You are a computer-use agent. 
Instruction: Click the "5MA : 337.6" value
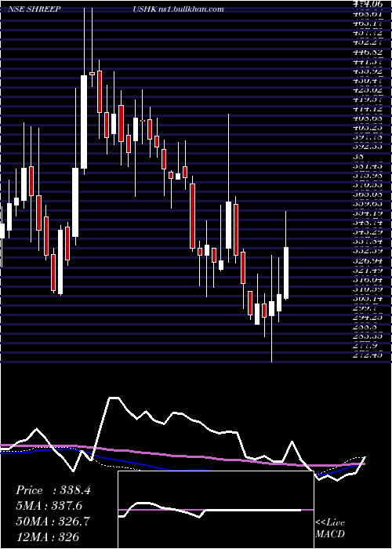click(x=49, y=506)
